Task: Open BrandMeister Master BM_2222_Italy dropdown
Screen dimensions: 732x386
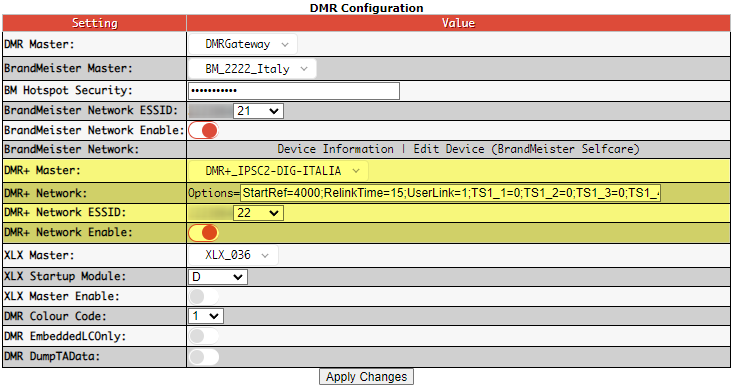Action: [252, 69]
